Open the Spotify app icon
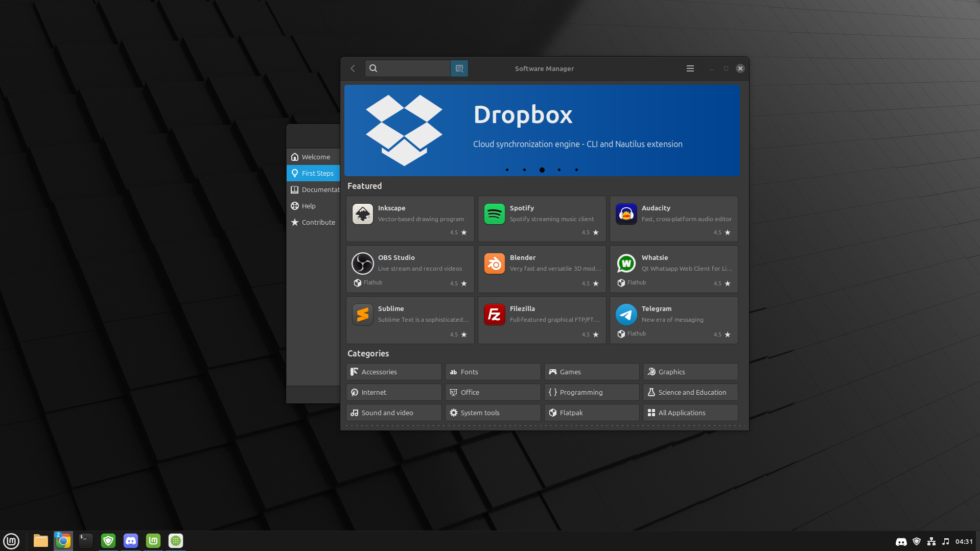 click(494, 214)
